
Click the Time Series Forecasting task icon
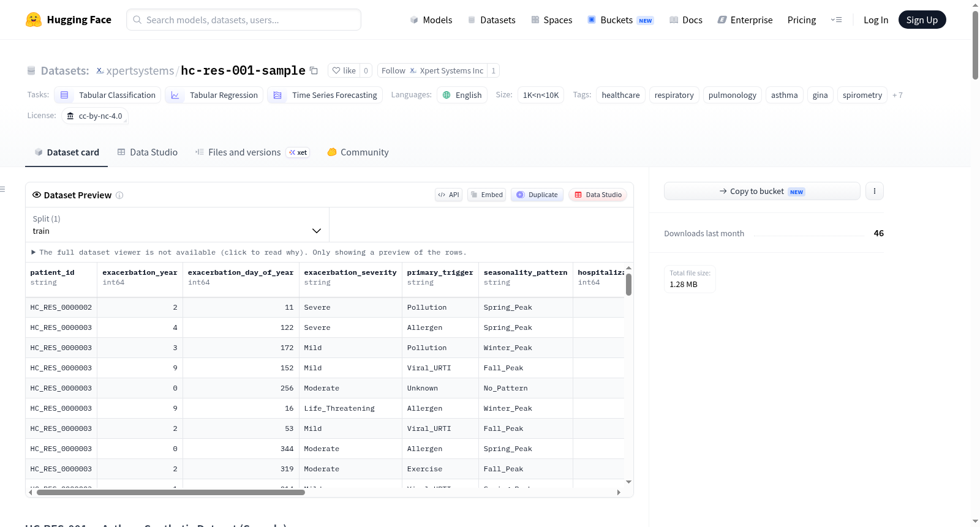277,95
